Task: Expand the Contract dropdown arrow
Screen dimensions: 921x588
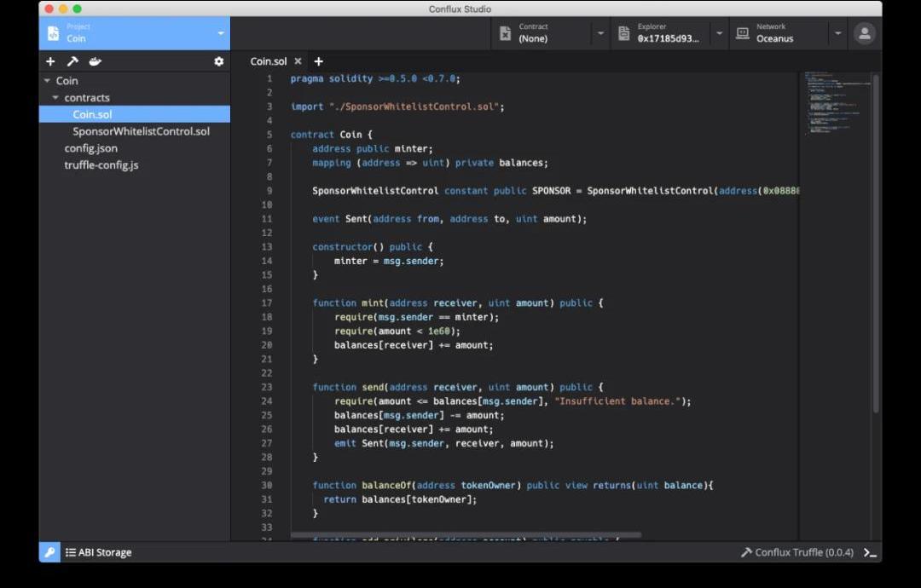Action: 600,33
